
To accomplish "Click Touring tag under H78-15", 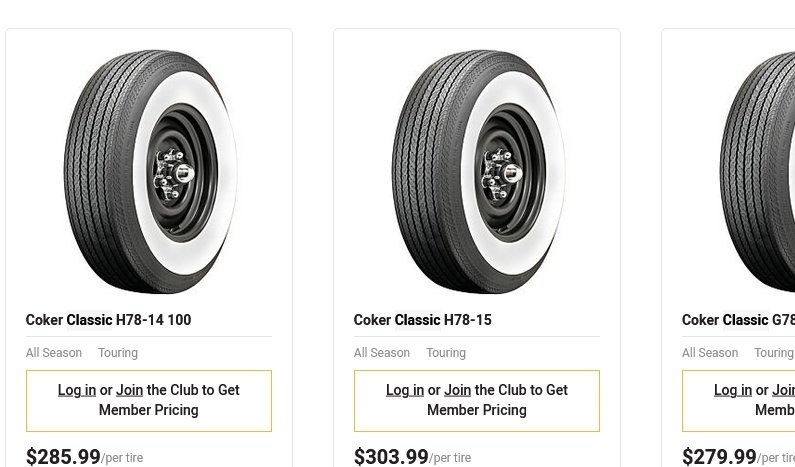I will (x=446, y=353).
